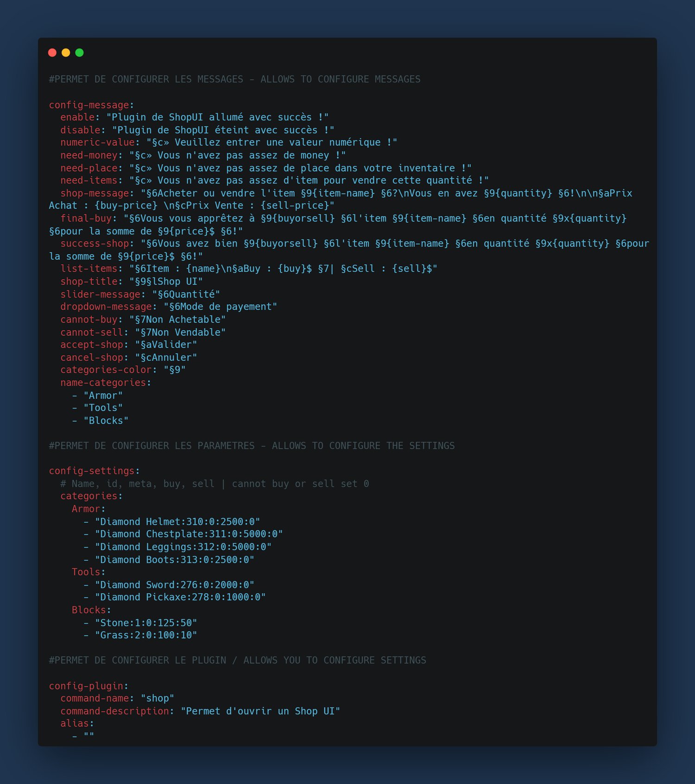
Task: Click the green maximize window dot
Action: coord(80,52)
